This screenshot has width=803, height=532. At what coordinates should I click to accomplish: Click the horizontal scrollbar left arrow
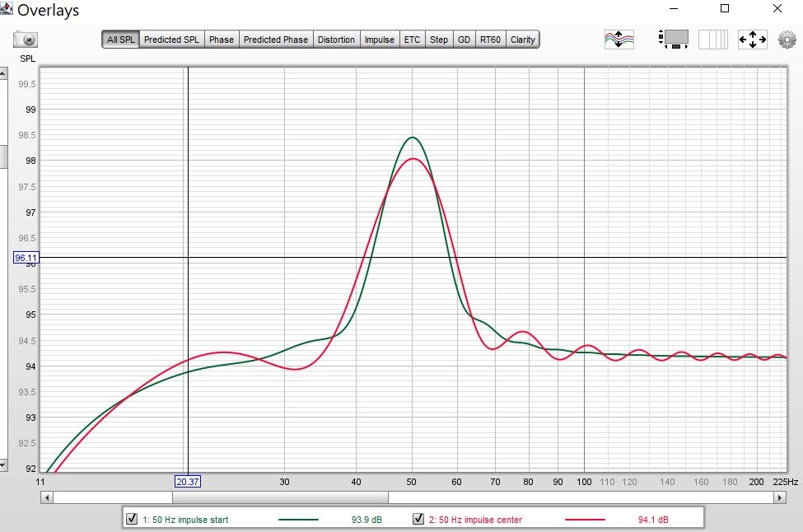tap(47, 497)
